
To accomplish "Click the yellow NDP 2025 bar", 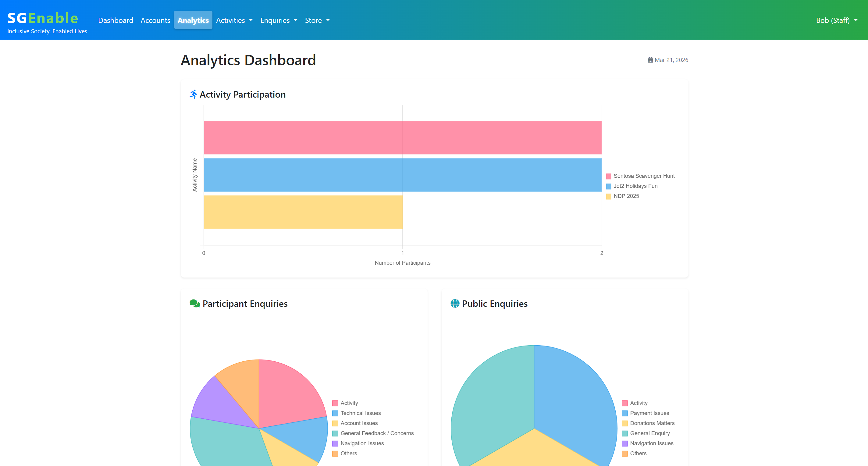I will (x=303, y=212).
